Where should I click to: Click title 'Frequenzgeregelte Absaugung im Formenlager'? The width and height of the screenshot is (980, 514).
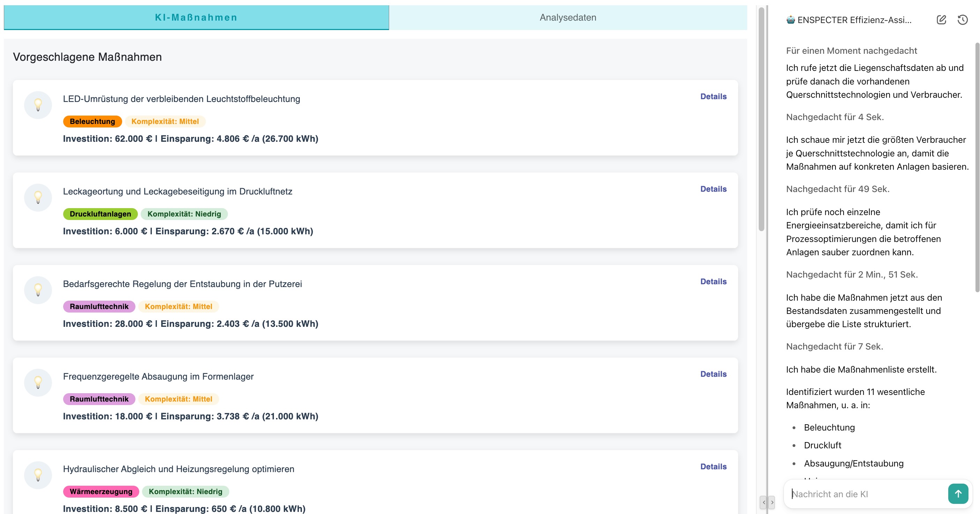(x=158, y=376)
